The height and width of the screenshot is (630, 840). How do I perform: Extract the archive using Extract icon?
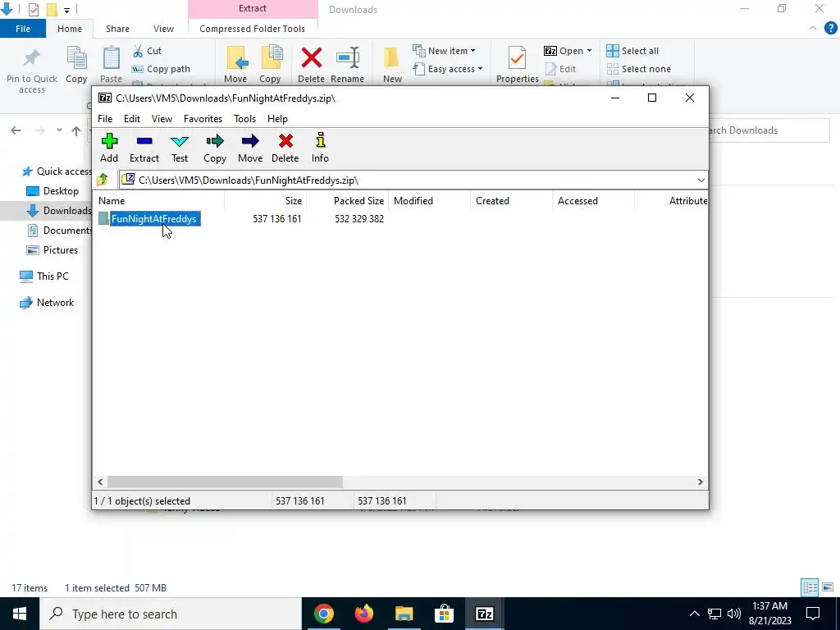[144, 148]
